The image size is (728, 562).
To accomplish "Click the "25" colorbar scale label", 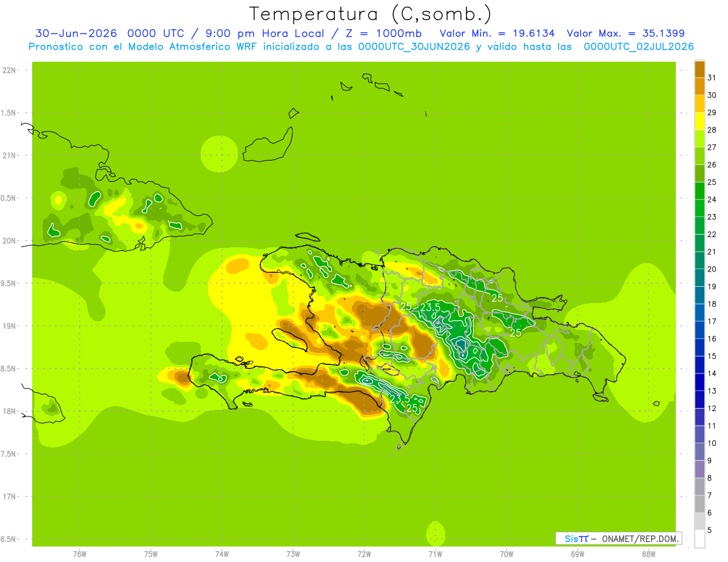I will 712,182.
